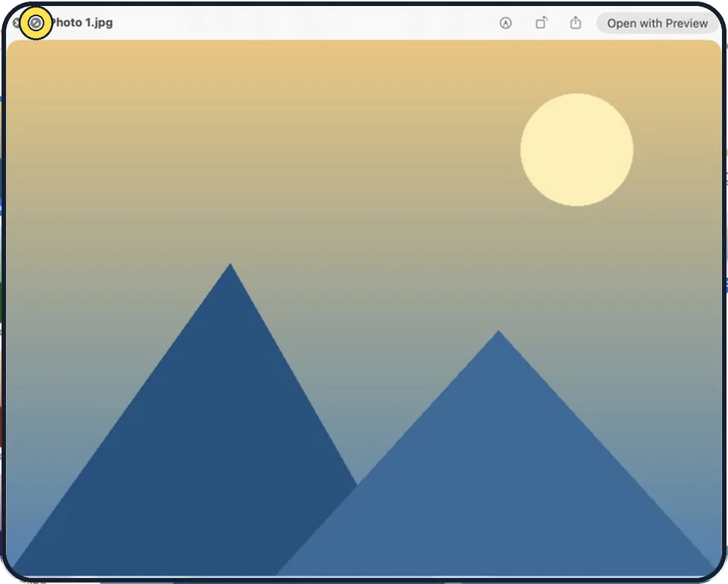This screenshot has width=728, height=584.
Task: Click the Photo 1.jpg title text
Action: coord(81,23)
